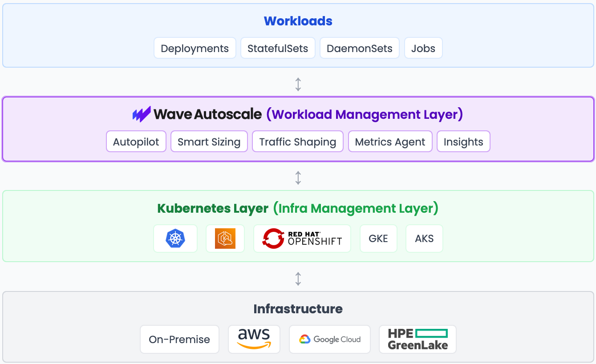596x364 pixels.
Task: Click the GKE chip
Action: click(378, 239)
